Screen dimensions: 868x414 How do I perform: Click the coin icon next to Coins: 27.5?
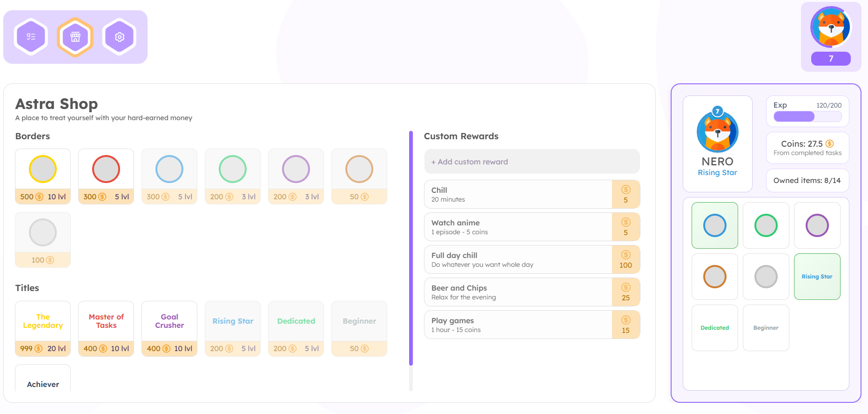click(x=829, y=143)
